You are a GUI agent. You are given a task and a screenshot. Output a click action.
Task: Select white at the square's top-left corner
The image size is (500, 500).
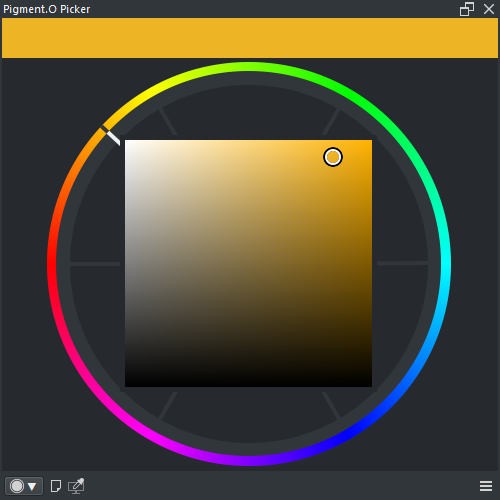click(127, 142)
